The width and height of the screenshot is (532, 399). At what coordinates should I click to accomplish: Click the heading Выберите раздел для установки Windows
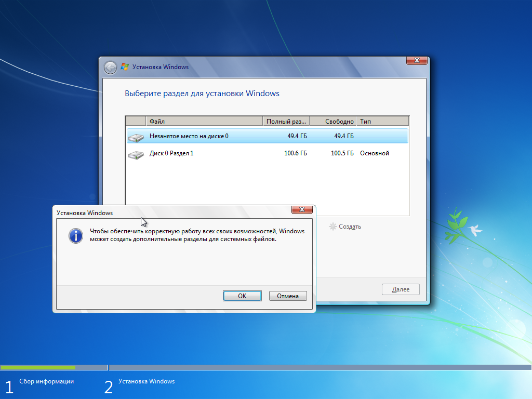202,94
